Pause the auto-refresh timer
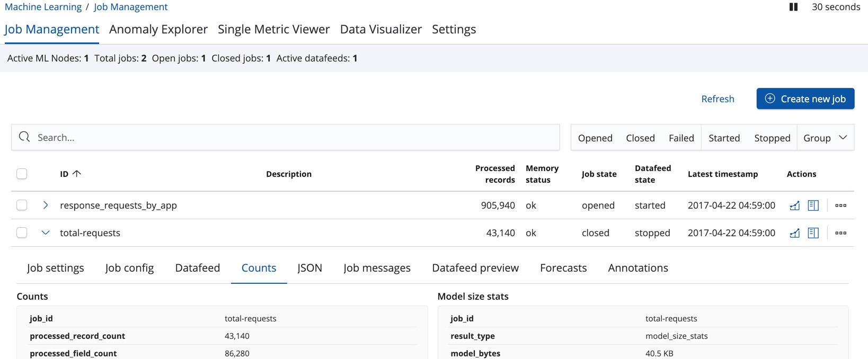The image size is (868, 359). coord(793,7)
